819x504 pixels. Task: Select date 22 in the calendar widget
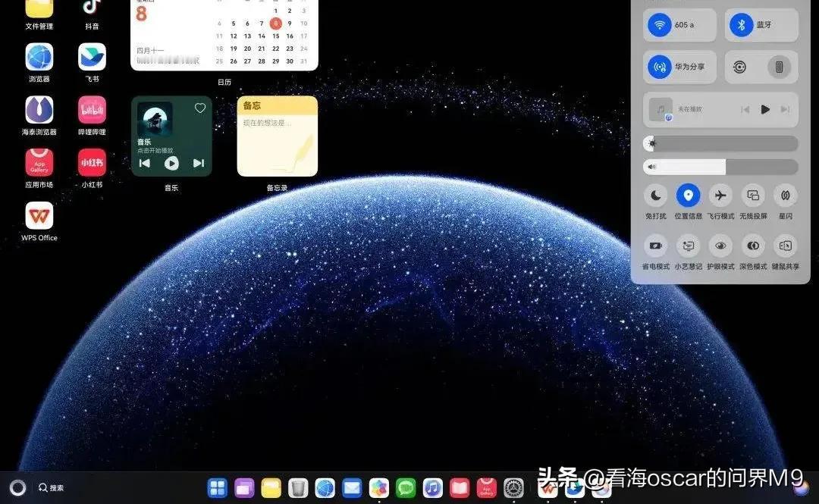[276, 49]
